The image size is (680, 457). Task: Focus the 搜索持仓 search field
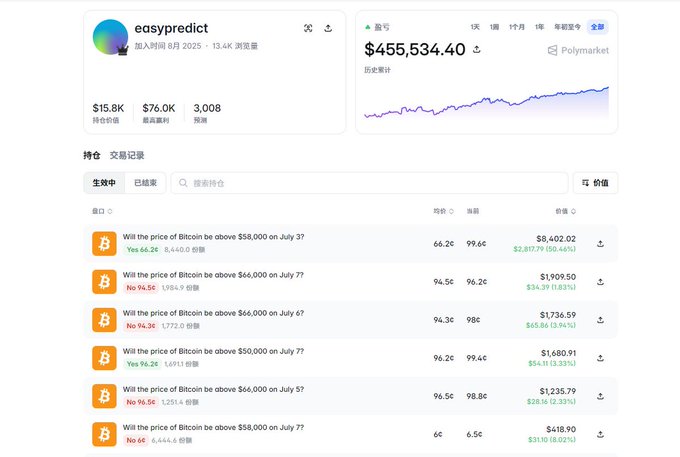click(369, 183)
